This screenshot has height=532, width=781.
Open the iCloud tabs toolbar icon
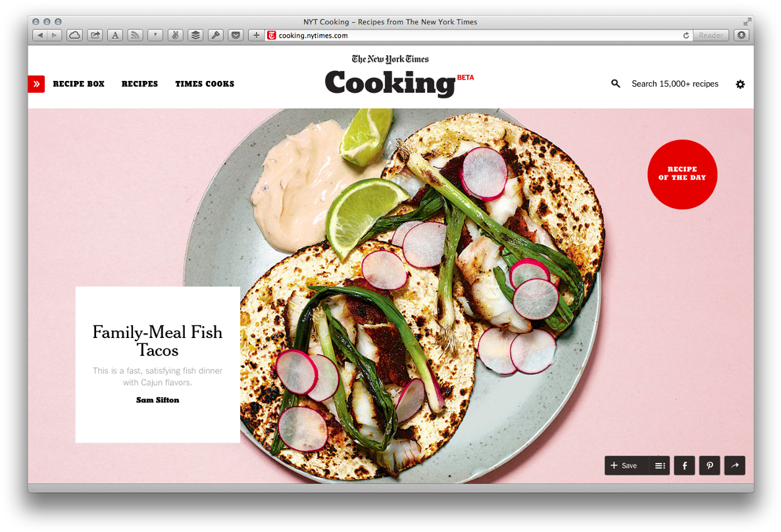(75, 36)
